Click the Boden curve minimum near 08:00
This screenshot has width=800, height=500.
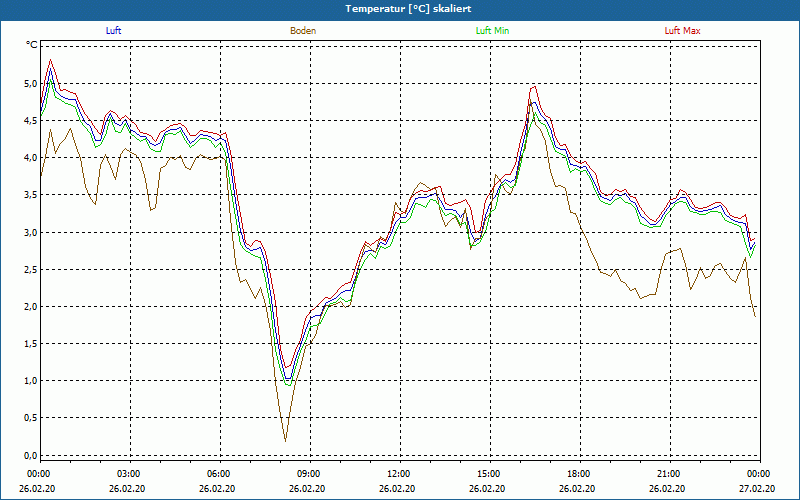(x=285, y=440)
